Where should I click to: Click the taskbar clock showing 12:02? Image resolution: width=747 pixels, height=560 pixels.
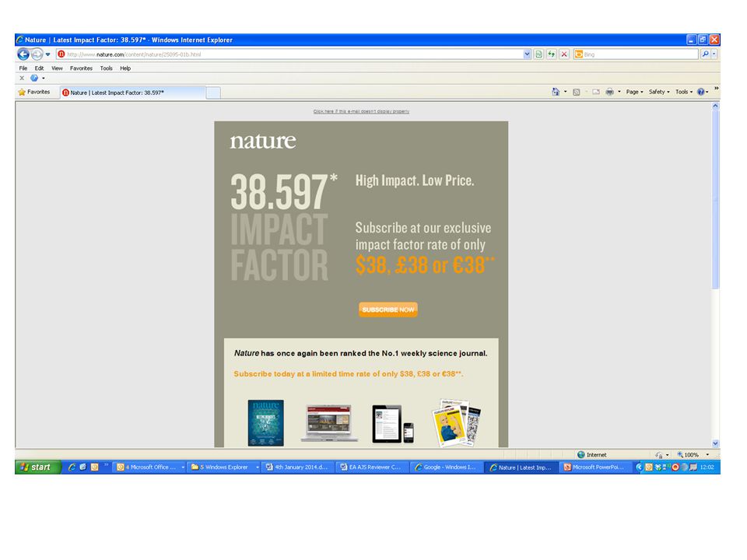coord(707,467)
